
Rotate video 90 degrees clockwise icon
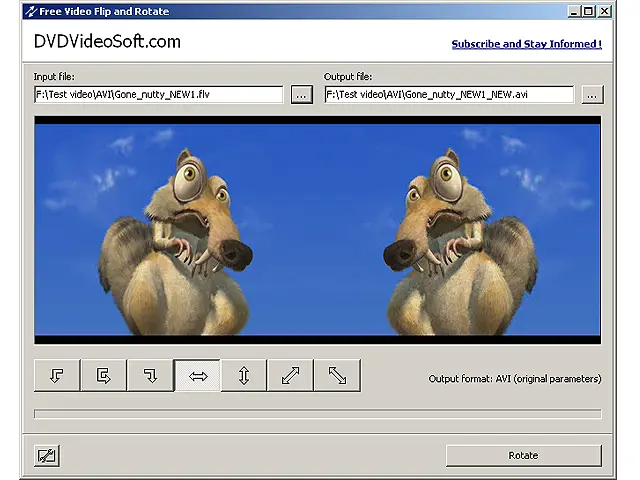pos(150,376)
